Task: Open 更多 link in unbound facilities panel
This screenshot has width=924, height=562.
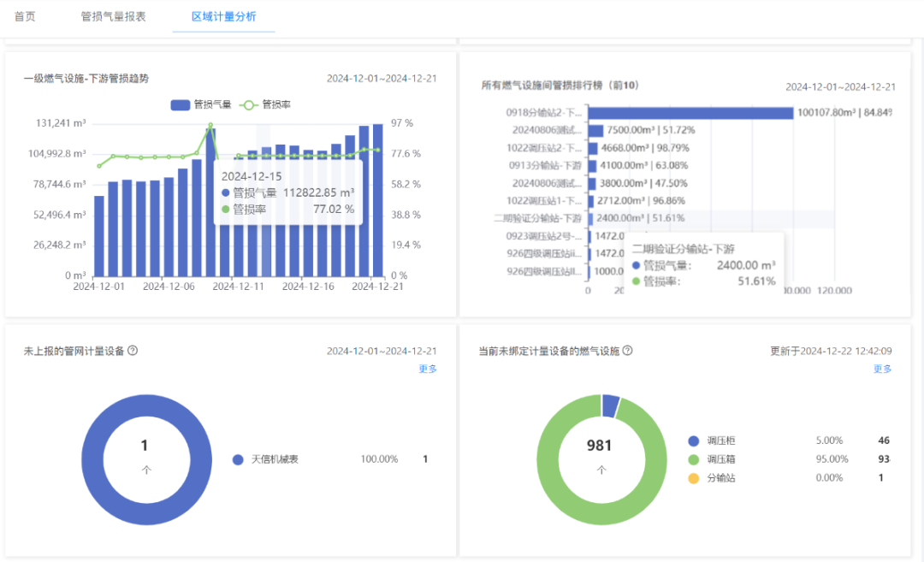Action: coord(883,369)
